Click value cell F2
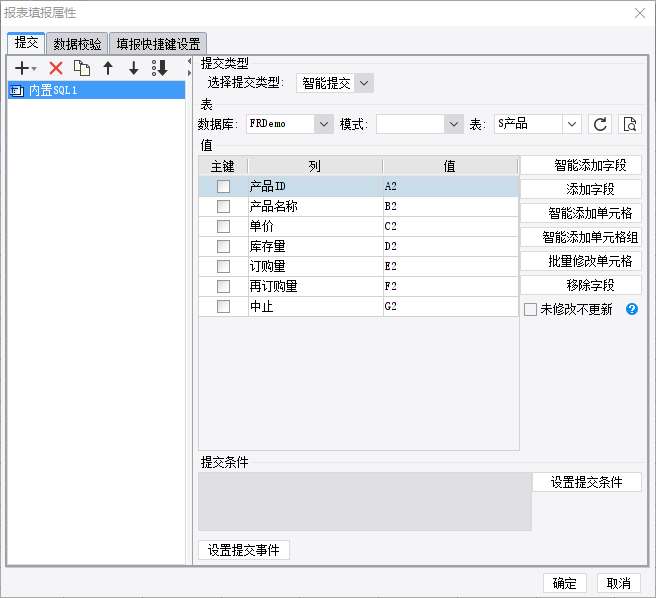656x598 pixels. point(451,286)
